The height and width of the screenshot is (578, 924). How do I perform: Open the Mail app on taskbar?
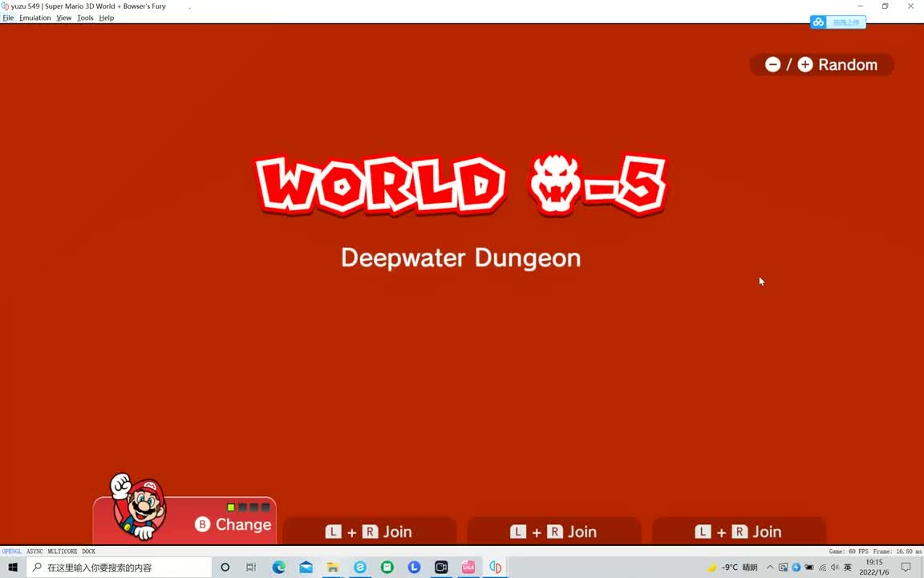click(x=306, y=568)
